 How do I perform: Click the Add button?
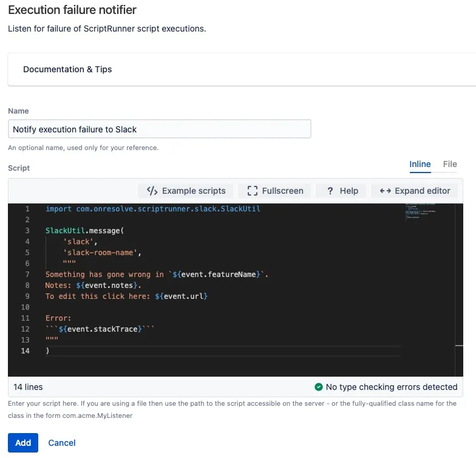(23, 442)
